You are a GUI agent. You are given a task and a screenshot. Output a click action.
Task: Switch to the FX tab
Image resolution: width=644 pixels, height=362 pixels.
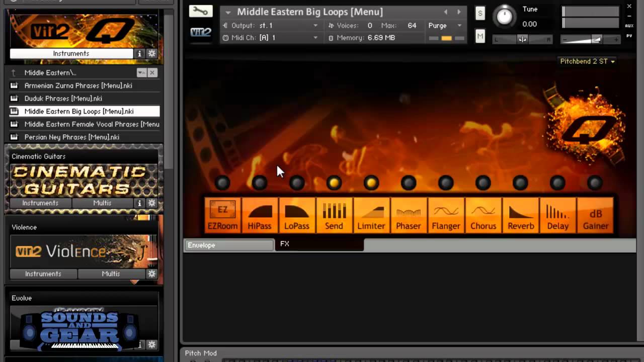click(319, 244)
